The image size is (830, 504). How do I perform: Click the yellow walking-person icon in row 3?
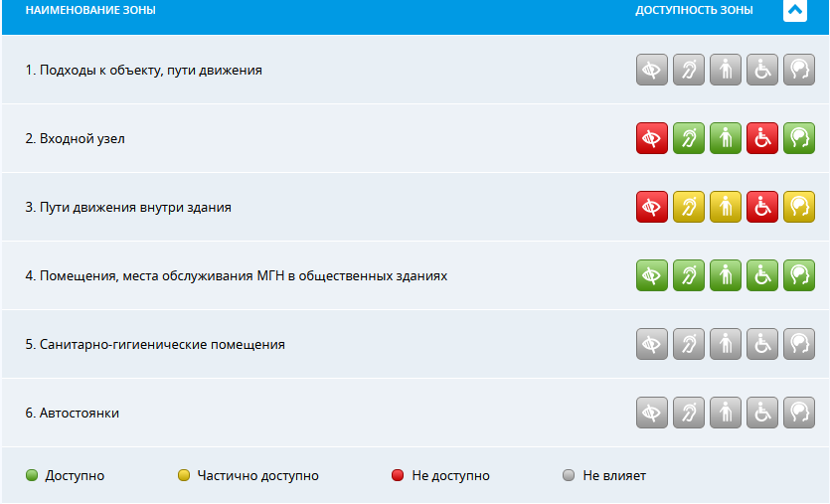click(x=726, y=207)
